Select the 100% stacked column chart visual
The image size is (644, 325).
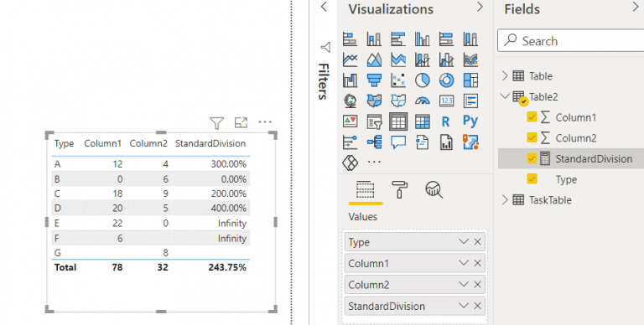(x=470, y=39)
